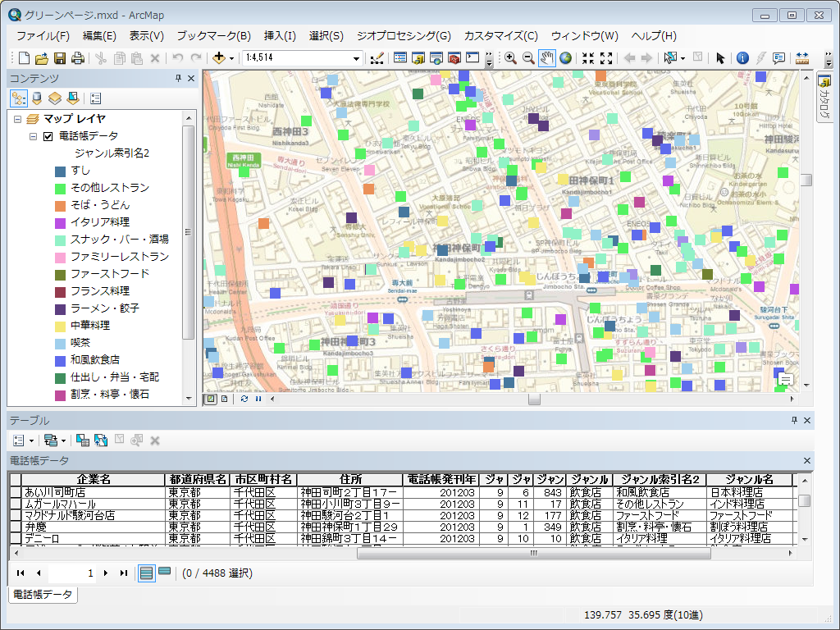Pin the テーブル panel auto-hide
840x630 pixels.
coord(794,421)
